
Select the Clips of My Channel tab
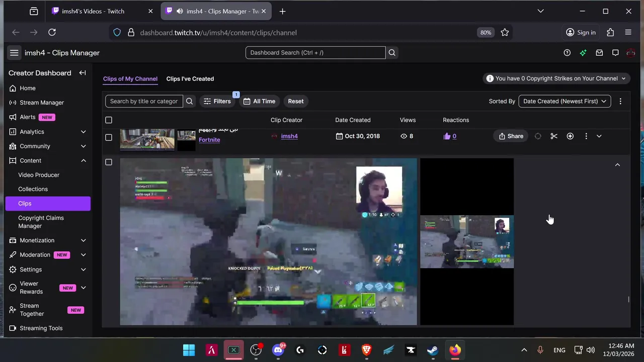click(130, 79)
